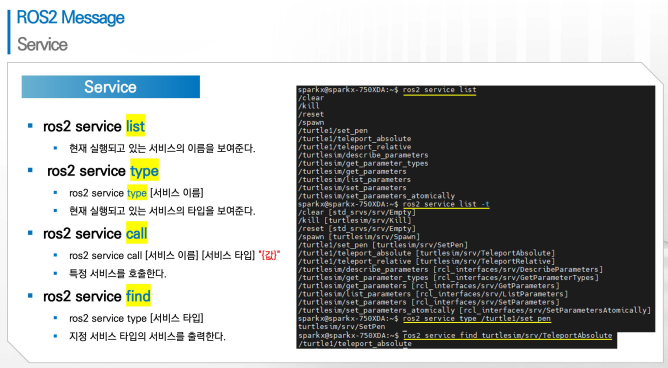
Task: Click terminal line '/clear [std_srvs/srv/Empty]'
Action: (357, 212)
